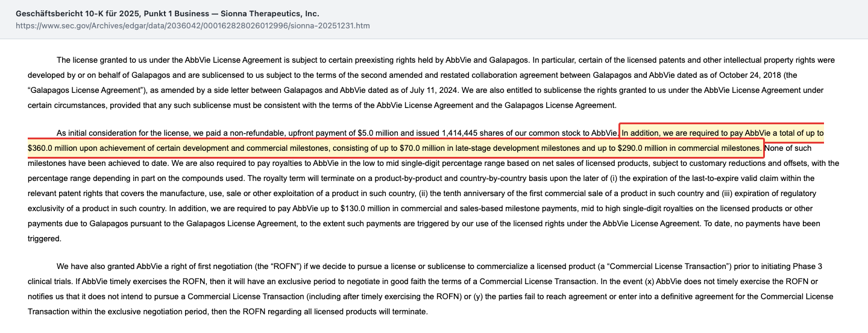Click the quoted "Galapagos License Agreement" definition
Screen dimensions: 868x333
pos(84,90)
